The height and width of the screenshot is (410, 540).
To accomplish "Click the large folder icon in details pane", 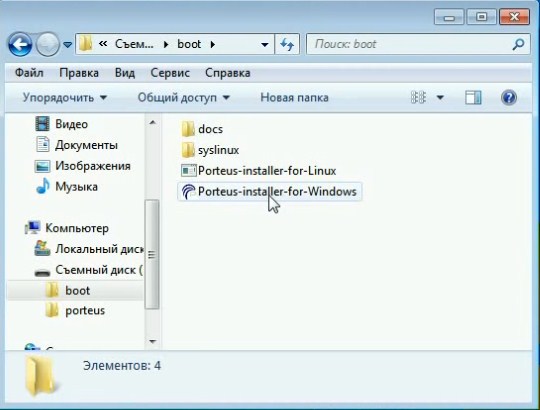I will (40, 376).
